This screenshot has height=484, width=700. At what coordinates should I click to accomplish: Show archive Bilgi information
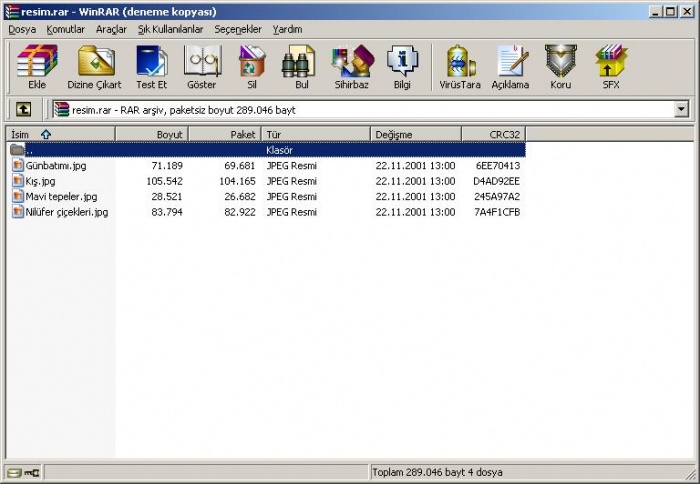[x=402, y=67]
